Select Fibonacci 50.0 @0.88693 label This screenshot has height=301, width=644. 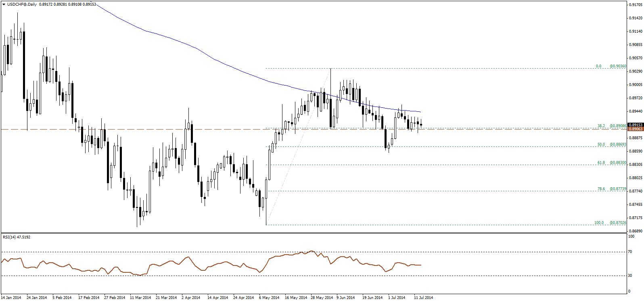(x=612, y=144)
